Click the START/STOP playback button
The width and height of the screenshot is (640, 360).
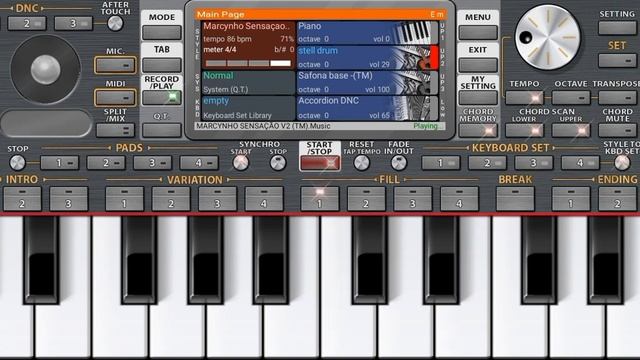[320, 163]
